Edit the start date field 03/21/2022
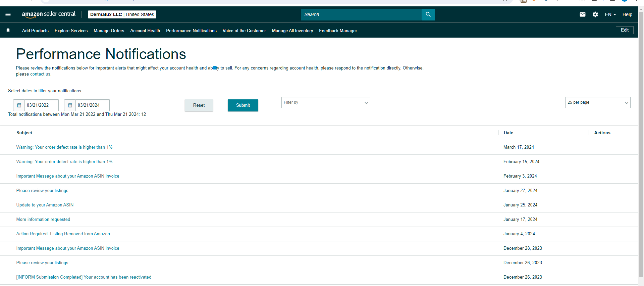 tap(42, 105)
